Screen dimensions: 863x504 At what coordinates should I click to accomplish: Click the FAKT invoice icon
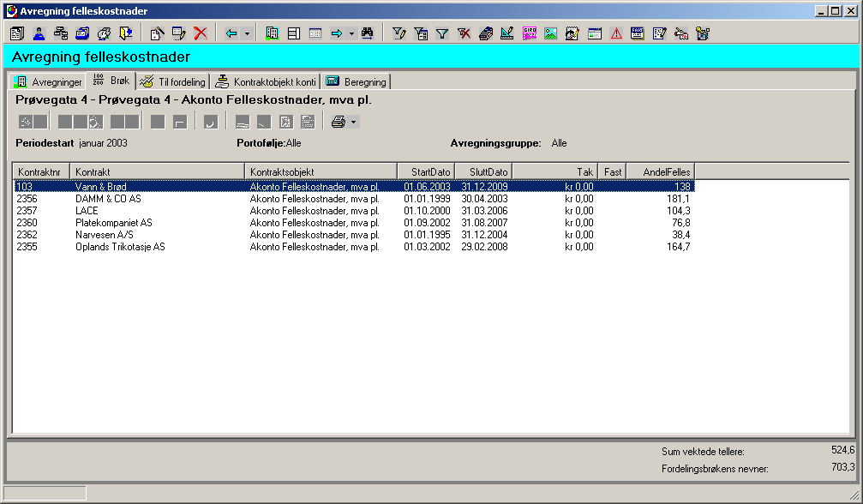point(638,33)
